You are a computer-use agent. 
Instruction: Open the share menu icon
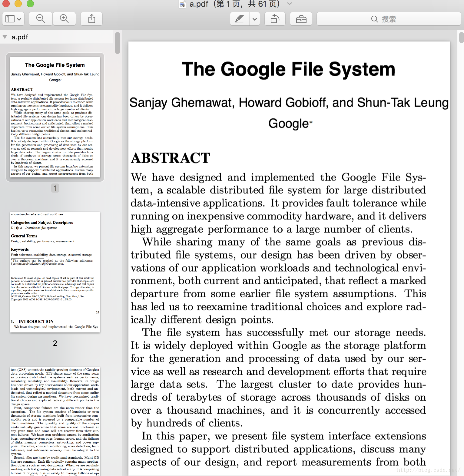pos(91,19)
